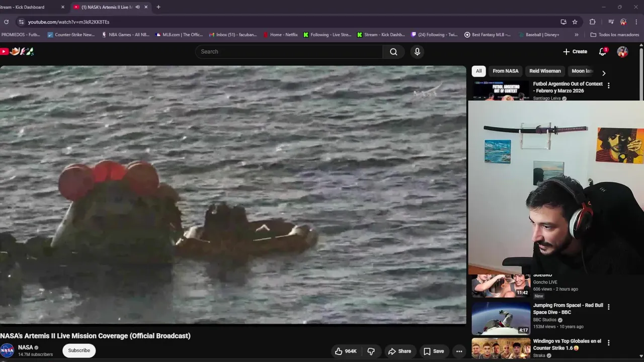
Task: Open Futbol Argentino Out of Context video
Action: pyautogui.click(x=568, y=87)
